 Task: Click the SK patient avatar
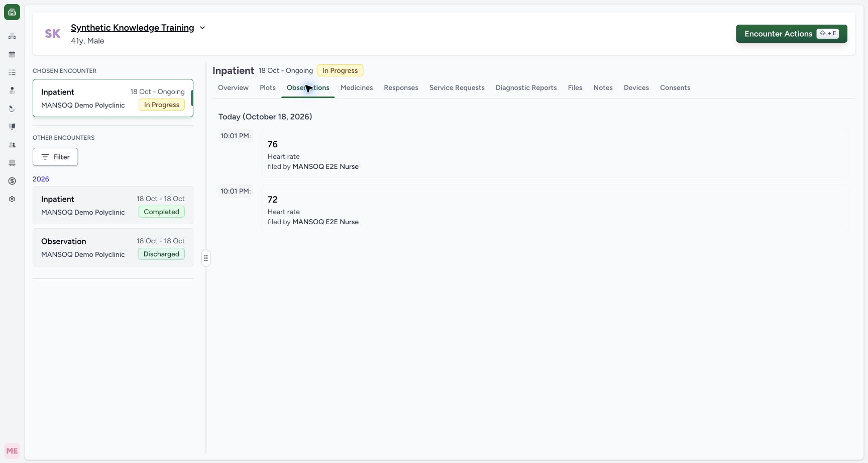(52, 34)
